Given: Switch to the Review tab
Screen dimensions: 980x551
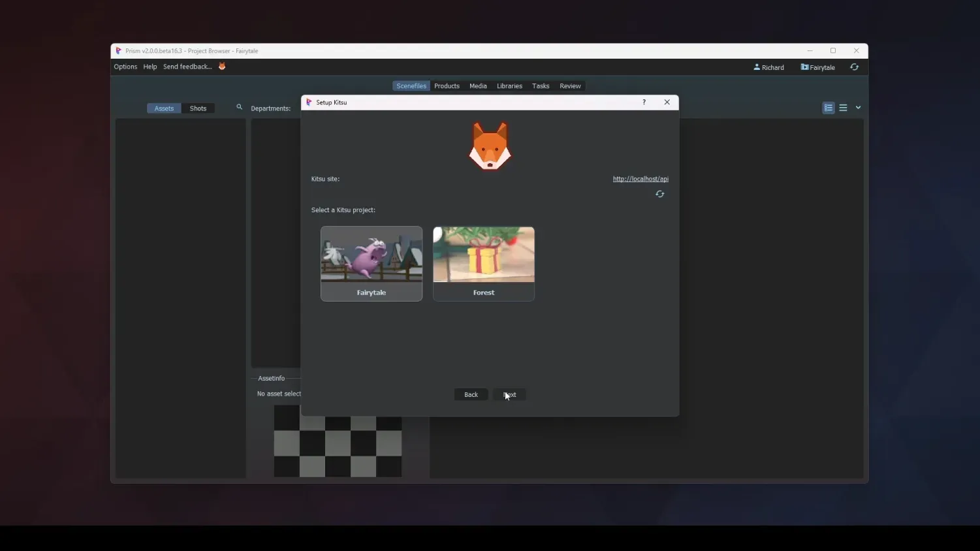Looking at the screenshot, I should [570, 86].
